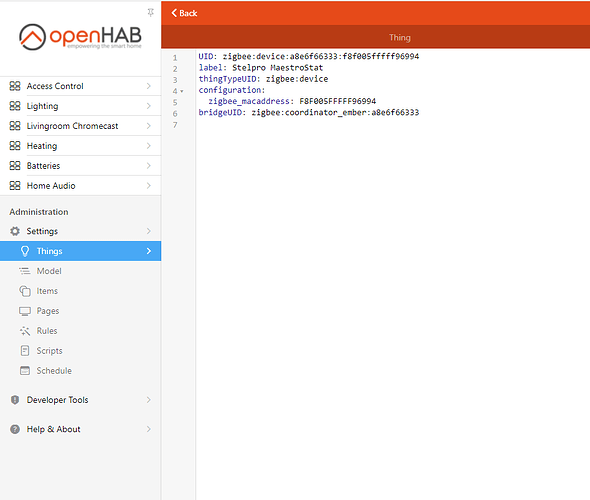Image resolution: width=590 pixels, height=500 pixels.
Task: Click the Thing title in header
Action: click(400, 38)
